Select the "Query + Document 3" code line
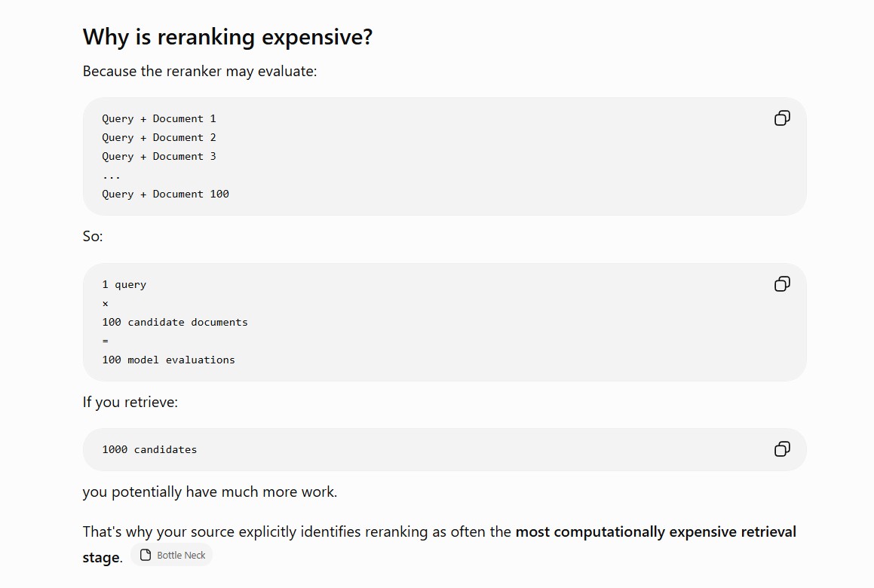 tap(159, 157)
